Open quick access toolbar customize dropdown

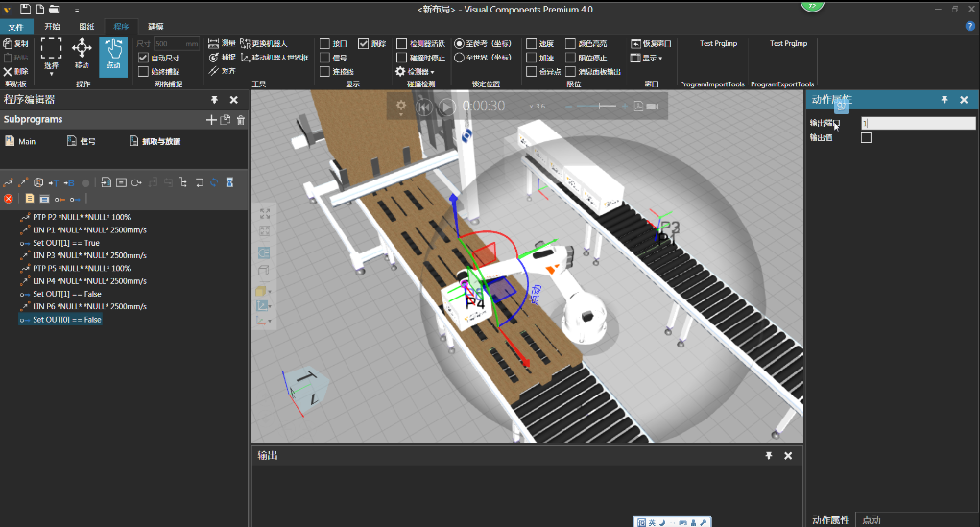pyautogui.click(x=76, y=10)
